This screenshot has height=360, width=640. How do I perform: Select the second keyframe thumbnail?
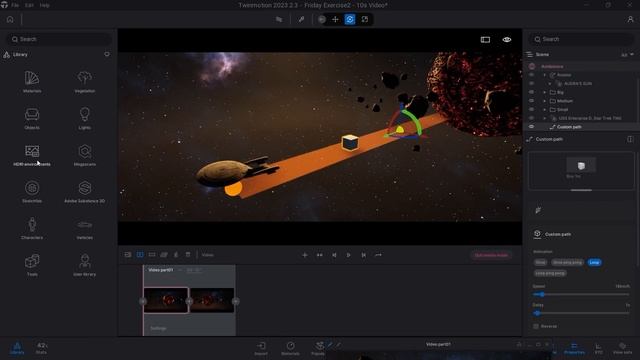(x=212, y=300)
